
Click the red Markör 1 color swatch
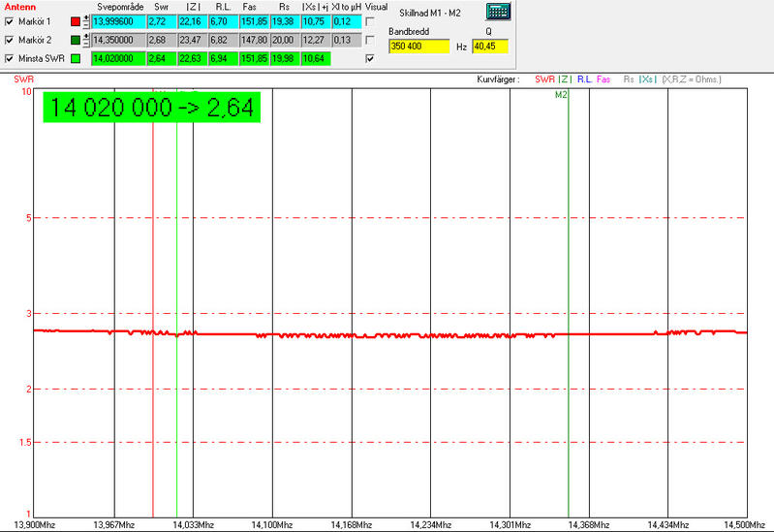tap(76, 21)
